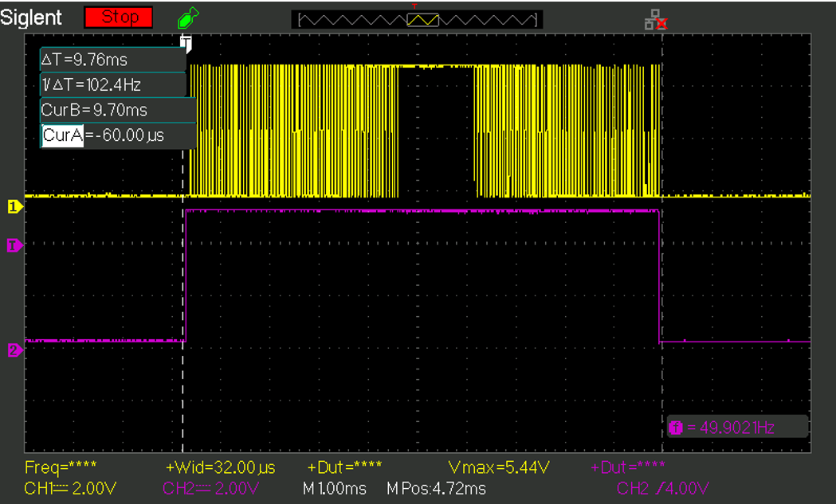Click the CurB=9.70ms cursor readout
836x504 pixels.
[119, 111]
